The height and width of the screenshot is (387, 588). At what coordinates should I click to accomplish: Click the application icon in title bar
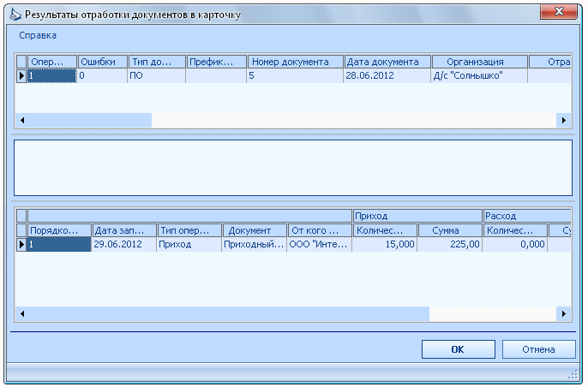[x=15, y=15]
